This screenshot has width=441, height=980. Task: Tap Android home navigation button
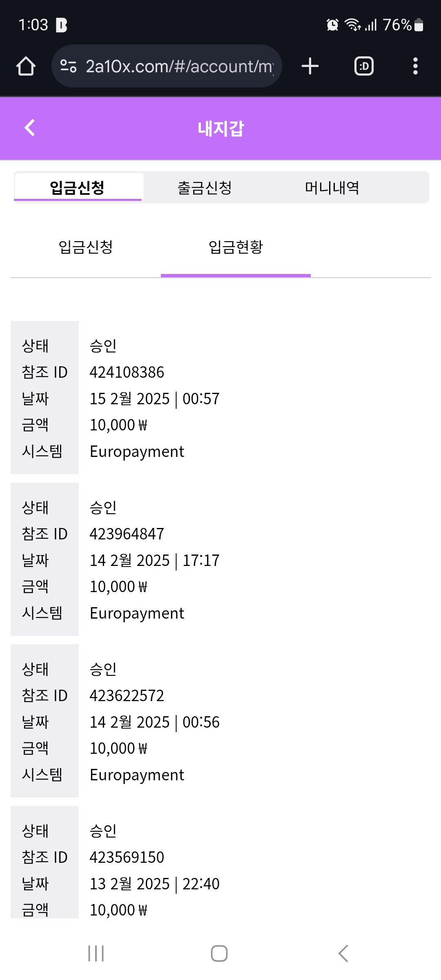(219, 953)
